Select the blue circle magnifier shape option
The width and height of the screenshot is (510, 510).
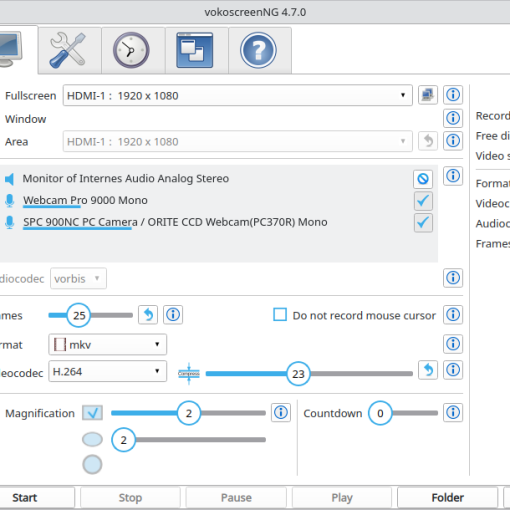(92, 464)
